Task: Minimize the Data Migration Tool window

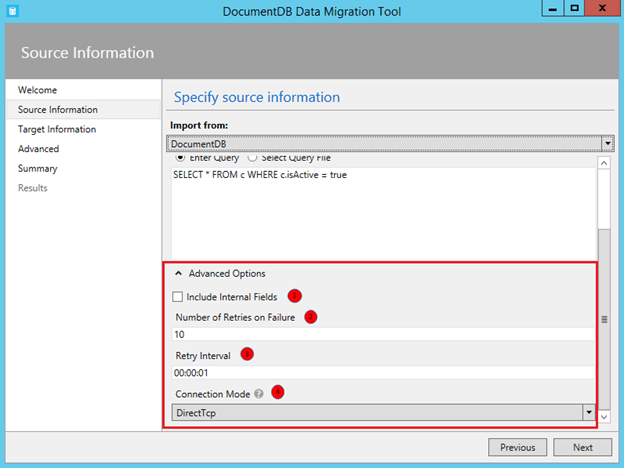Action: (549, 8)
